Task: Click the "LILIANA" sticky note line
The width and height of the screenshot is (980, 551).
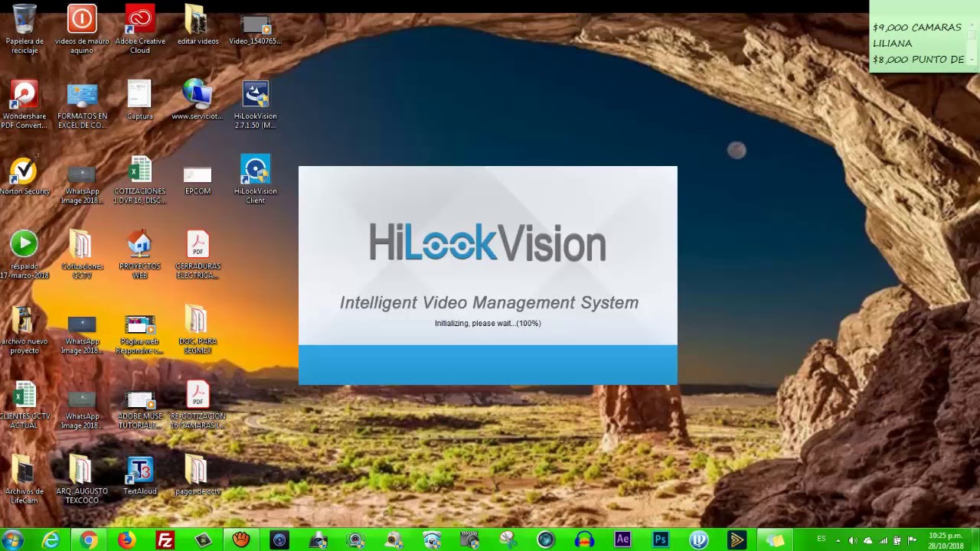Action: point(892,44)
